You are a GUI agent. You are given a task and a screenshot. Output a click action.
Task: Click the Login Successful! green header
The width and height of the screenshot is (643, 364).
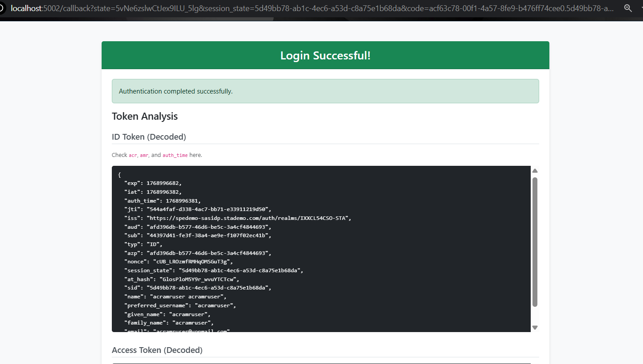[325, 55]
